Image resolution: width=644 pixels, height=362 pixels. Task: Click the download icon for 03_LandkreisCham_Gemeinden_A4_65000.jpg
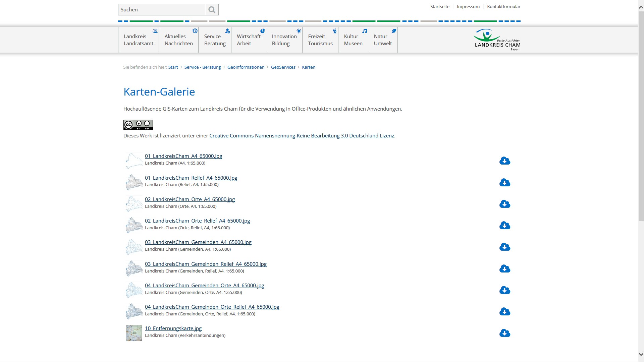coord(505,247)
